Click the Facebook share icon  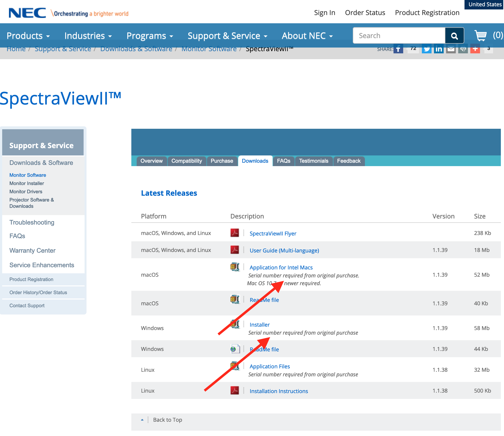tap(398, 49)
